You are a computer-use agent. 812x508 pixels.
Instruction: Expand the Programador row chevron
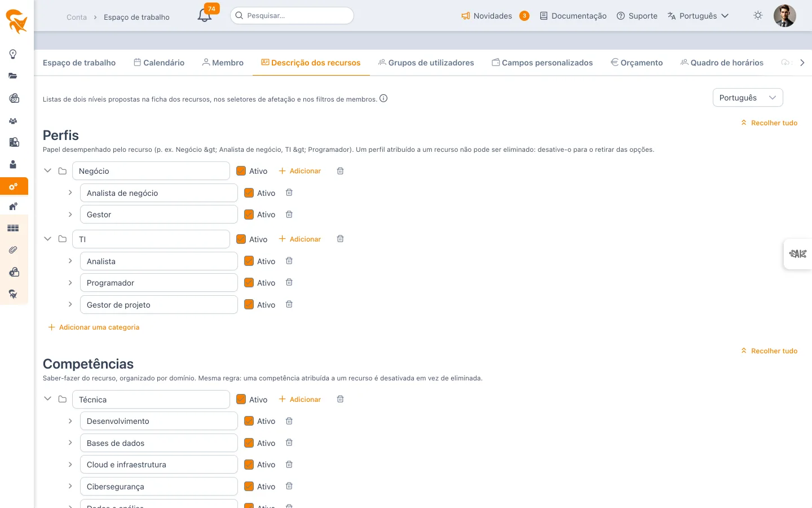(70, 283)
